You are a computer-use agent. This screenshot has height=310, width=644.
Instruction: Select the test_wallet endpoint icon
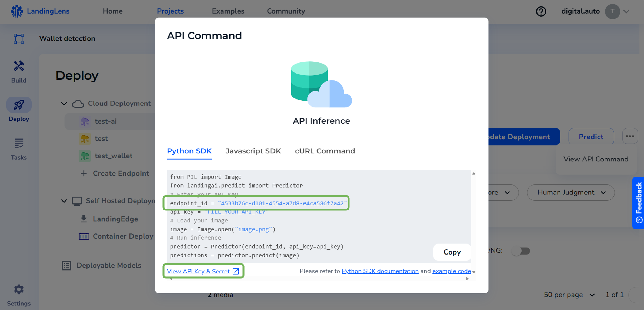coord(84,156)
